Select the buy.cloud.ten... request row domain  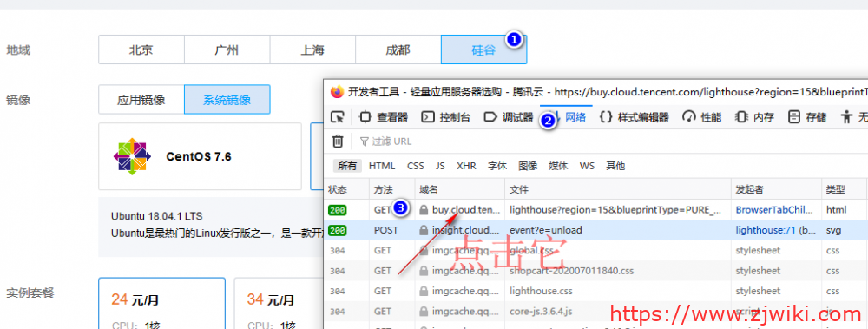pyautogui.click(x=467, y=210)
